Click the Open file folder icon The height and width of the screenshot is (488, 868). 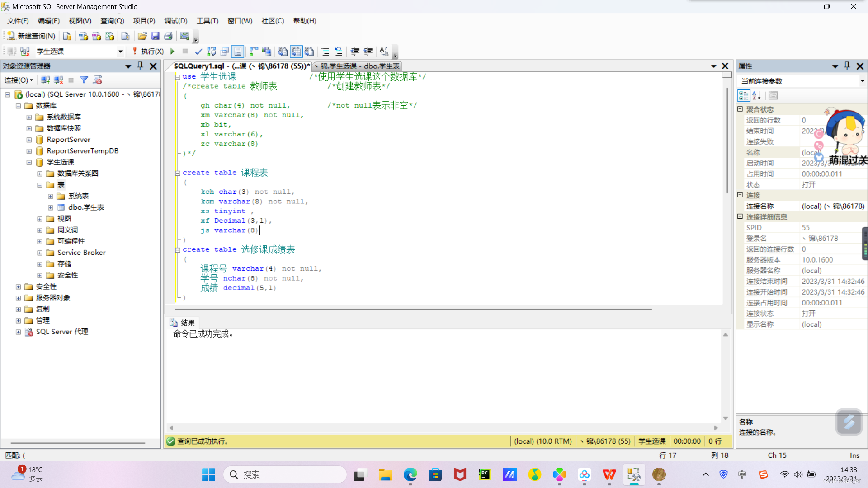[142, 36]
